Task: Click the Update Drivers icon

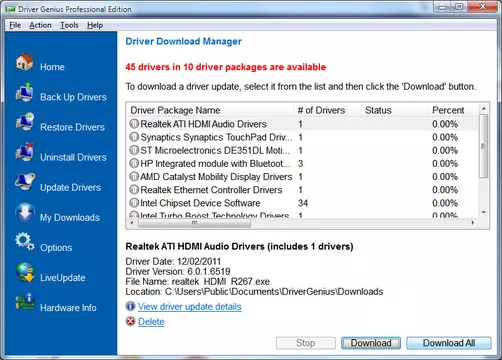Action: pyautogui.click(x=24, y=182)
